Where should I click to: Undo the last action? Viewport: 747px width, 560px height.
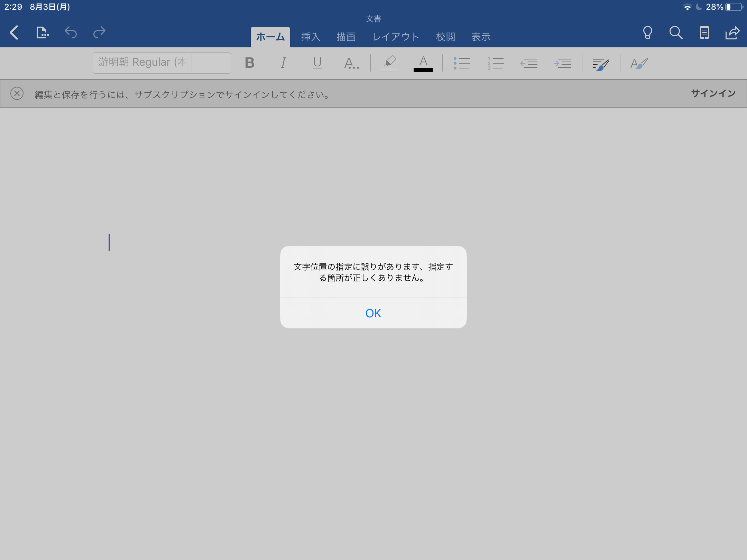(x=70, y=32)
